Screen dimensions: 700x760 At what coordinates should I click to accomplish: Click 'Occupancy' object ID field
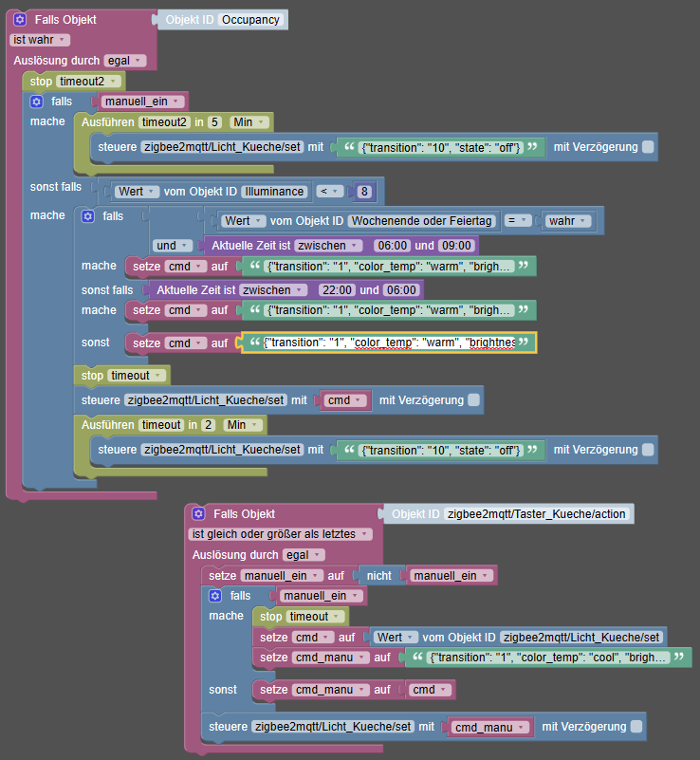point(250,20)
